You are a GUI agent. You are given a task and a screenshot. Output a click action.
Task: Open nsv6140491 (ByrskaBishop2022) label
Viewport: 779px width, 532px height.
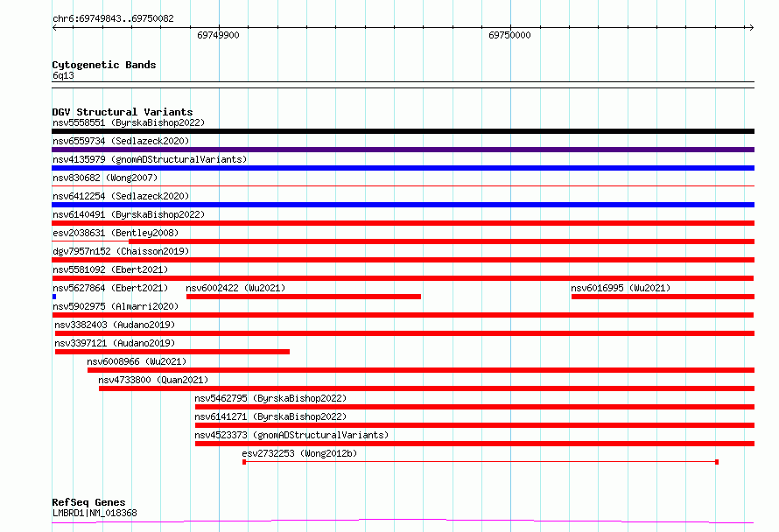click(x=129, y=214)
